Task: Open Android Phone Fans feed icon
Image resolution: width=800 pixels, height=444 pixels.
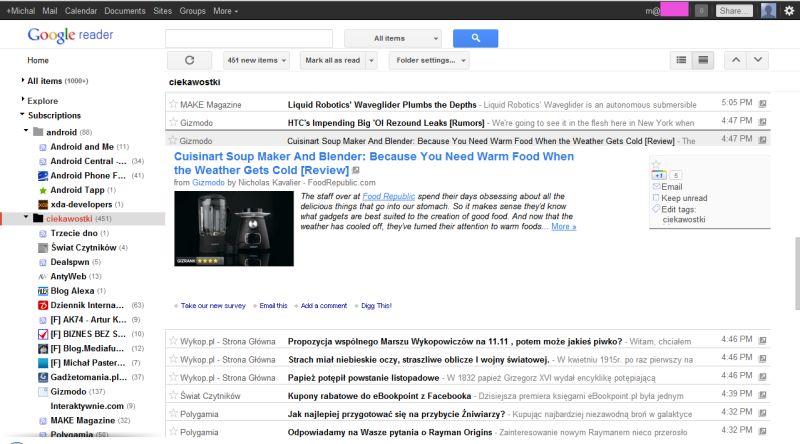Action: (x=43, y=176)
